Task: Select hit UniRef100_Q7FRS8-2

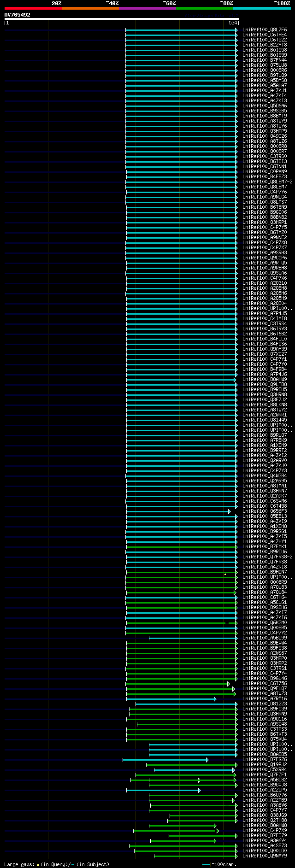Action: coord(267,557)
